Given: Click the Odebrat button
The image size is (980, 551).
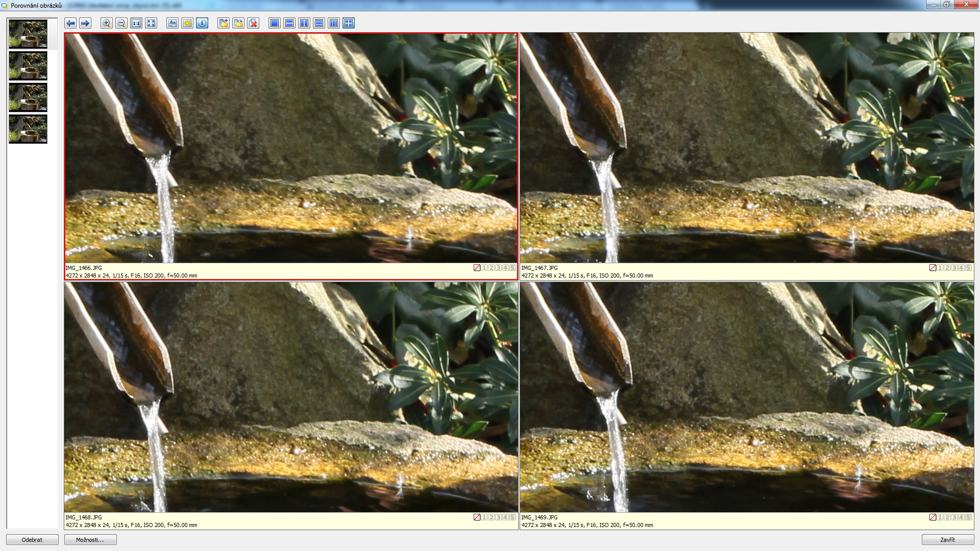Looking at the screenshot, I should pos(32,540).
